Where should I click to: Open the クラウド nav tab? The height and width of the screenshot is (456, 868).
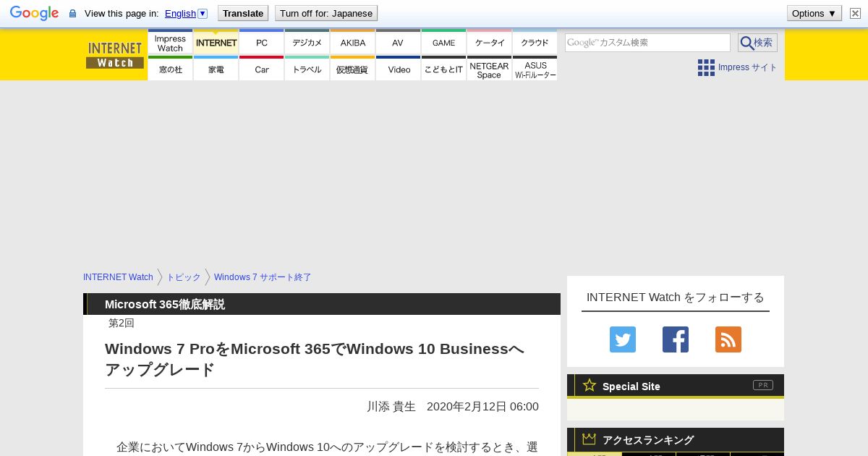(x=535, y=42)
